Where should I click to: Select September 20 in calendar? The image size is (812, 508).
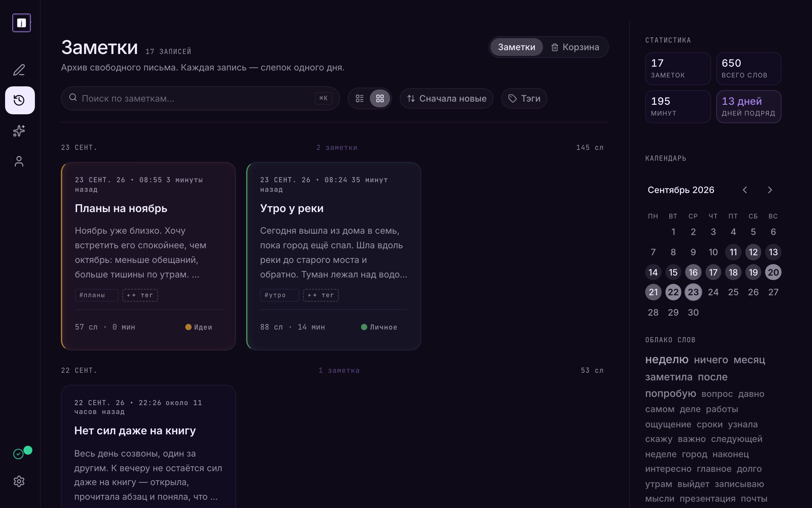coord(773,272)
